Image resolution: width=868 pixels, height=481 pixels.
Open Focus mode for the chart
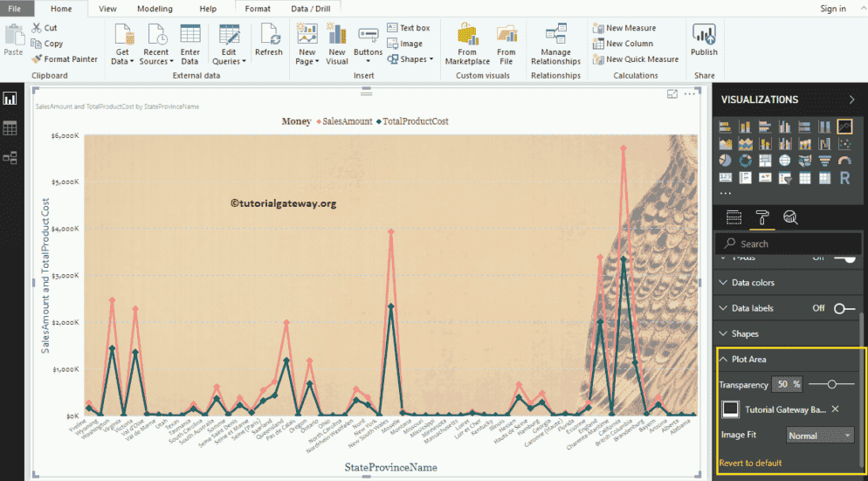coord(672,94)
